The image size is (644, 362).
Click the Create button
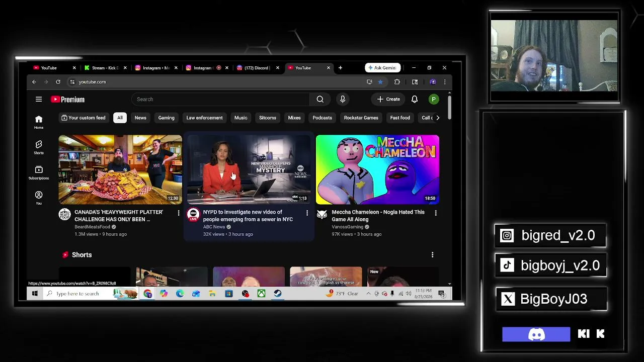click(388, 99)
